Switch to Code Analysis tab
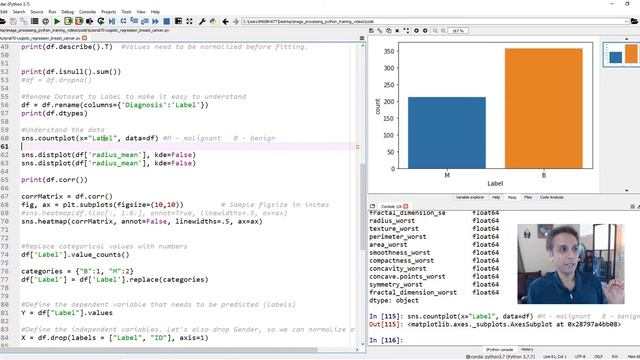The image size is (640, 360). pyautogui.click(x=552, y=198)
